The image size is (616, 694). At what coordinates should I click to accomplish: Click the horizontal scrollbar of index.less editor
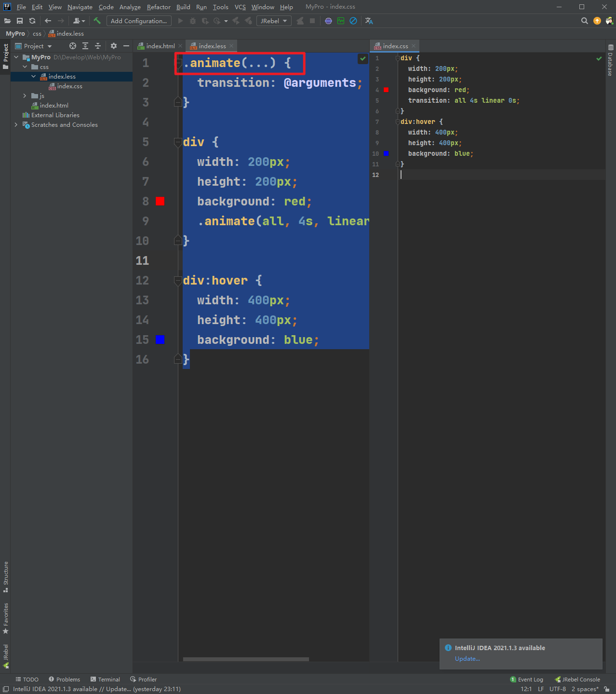coord(246,659)
